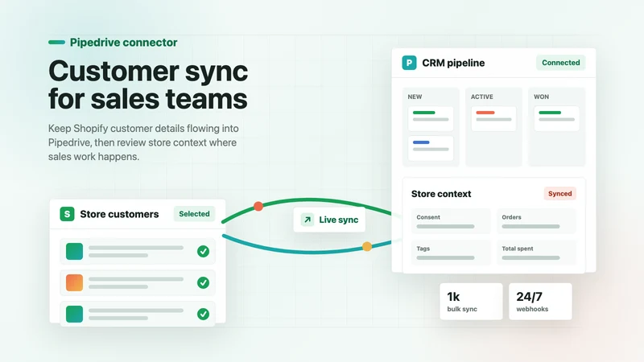
Task: Click the green S Store customers icon
Action: pos(67,214)
